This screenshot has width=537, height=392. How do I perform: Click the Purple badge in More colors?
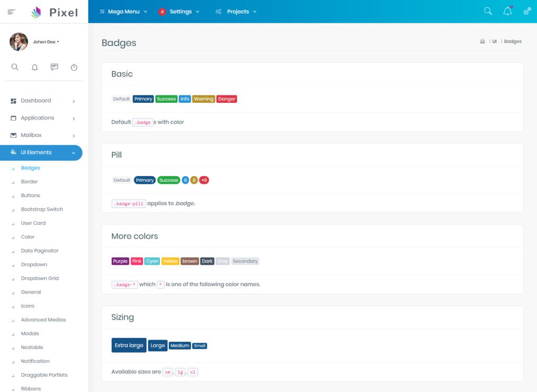120,261
